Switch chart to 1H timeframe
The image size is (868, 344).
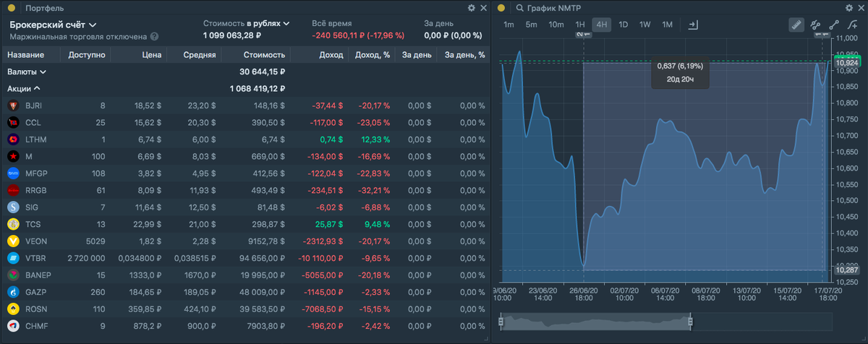pyautogui.click(x=580, y=25)
